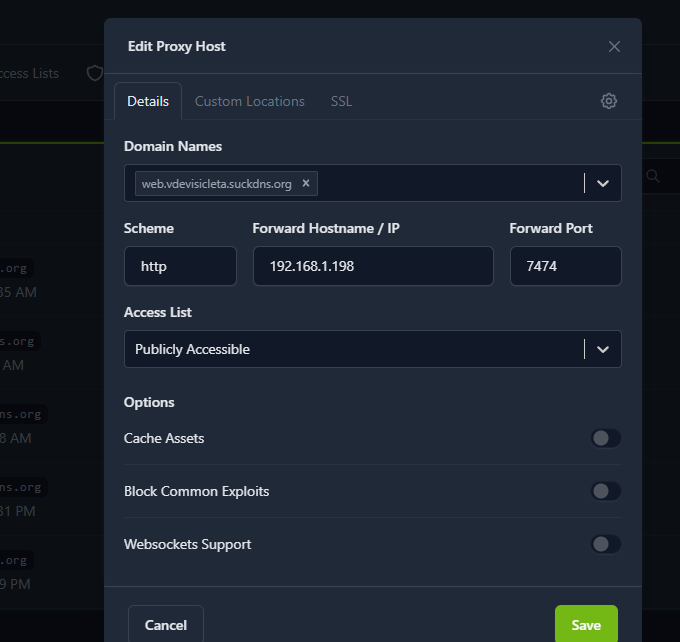
Task: Click empty area inside Domain Names box
Action: 450,183
